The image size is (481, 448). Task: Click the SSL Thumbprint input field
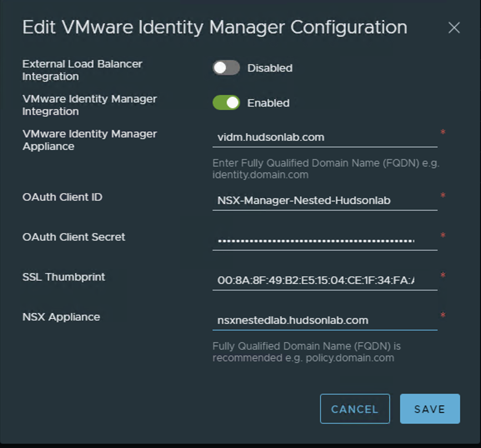pyautogui.click(x=325, y=280)
